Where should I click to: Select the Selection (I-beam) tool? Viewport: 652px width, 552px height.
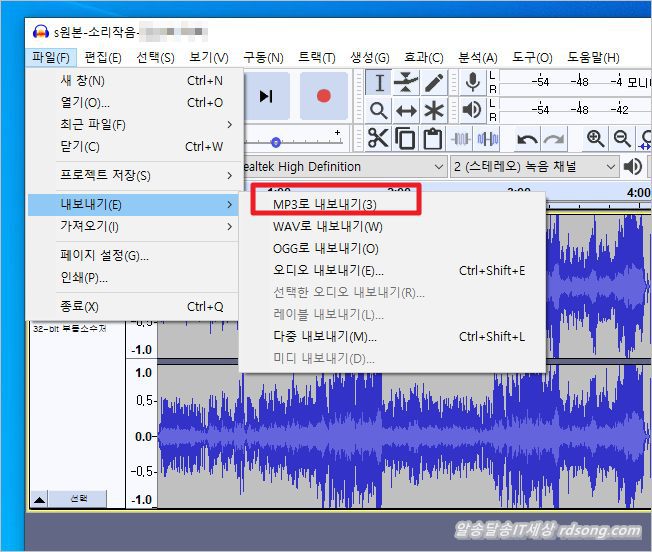point(378,82)
